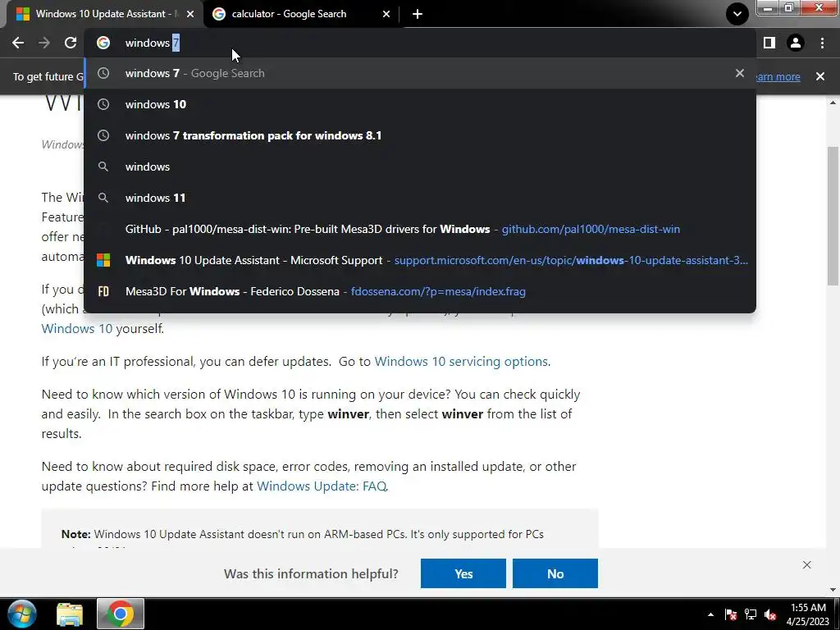Open the Chrome profile avatar
Image resolution: width=840 pixels, height=630 pixels.
point(796,43)
